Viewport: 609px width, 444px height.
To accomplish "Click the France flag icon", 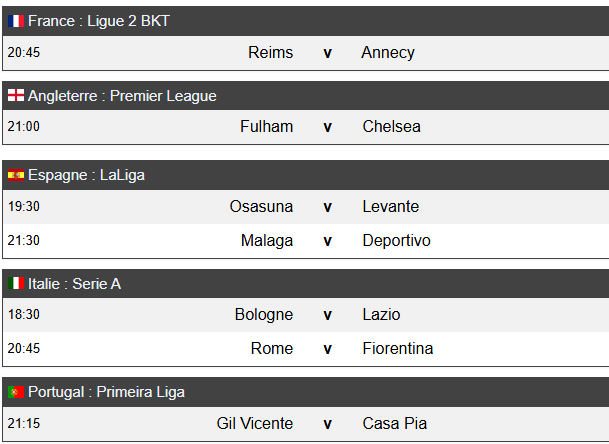I will 16,21.
